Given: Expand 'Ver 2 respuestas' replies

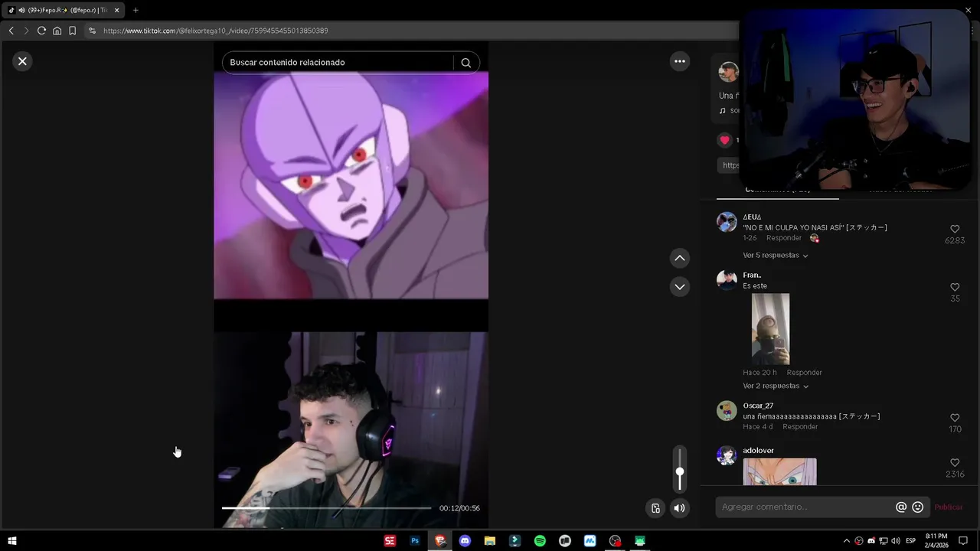Looking at the screenshot, I should (x=775, y=386).
